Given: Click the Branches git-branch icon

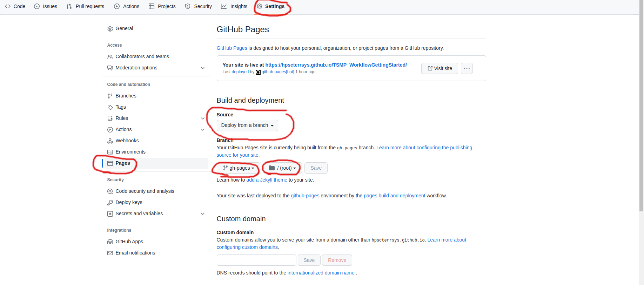Looking at the screenshot, I should click(x=110, y=96).
